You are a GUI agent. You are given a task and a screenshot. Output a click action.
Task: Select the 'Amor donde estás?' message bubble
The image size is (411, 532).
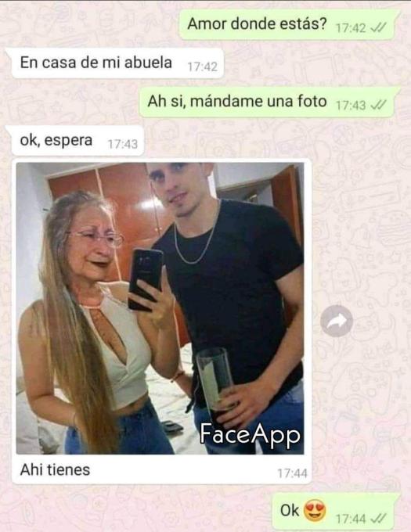pos(289,25)
